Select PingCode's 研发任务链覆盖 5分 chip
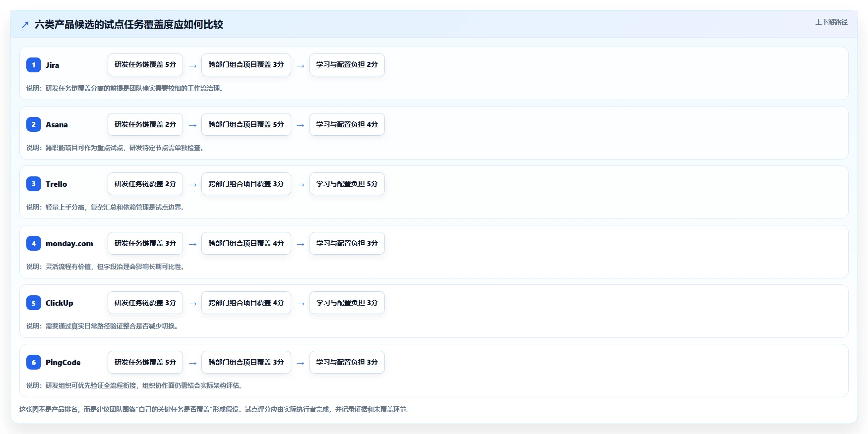Screen dimensions: 868x434 pyautogui.click(x=145, y=362)
